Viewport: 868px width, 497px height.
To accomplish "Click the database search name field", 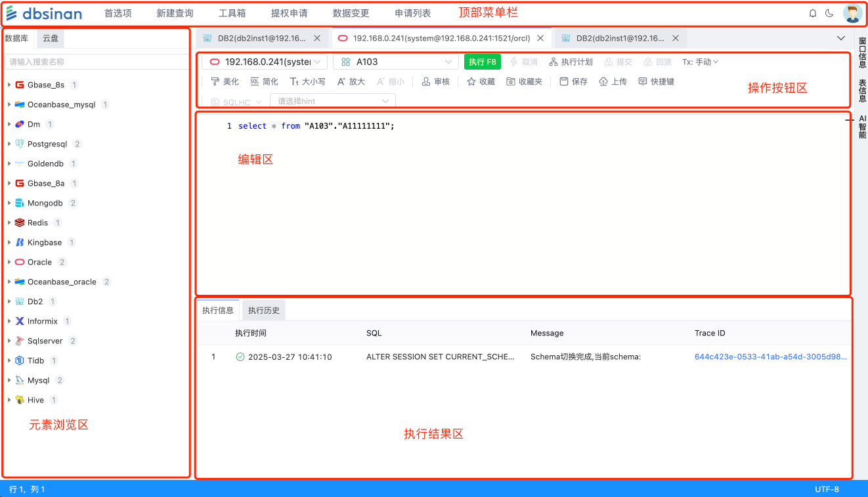I will tap(96, 62).
